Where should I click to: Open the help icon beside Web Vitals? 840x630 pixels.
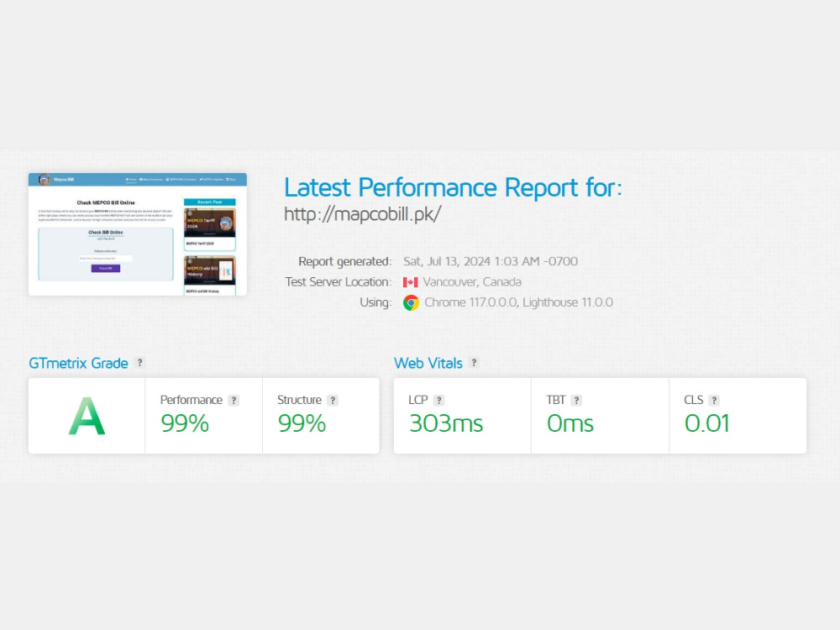tap(474, 363)
